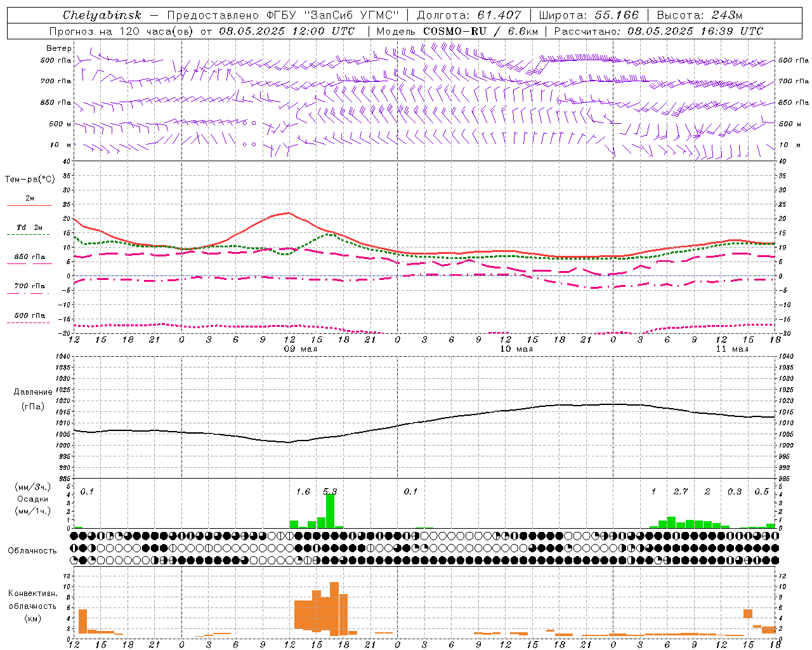Click the Td 2м dew point legend label
The height and width of the screenshot is (650, 812).
30,227
